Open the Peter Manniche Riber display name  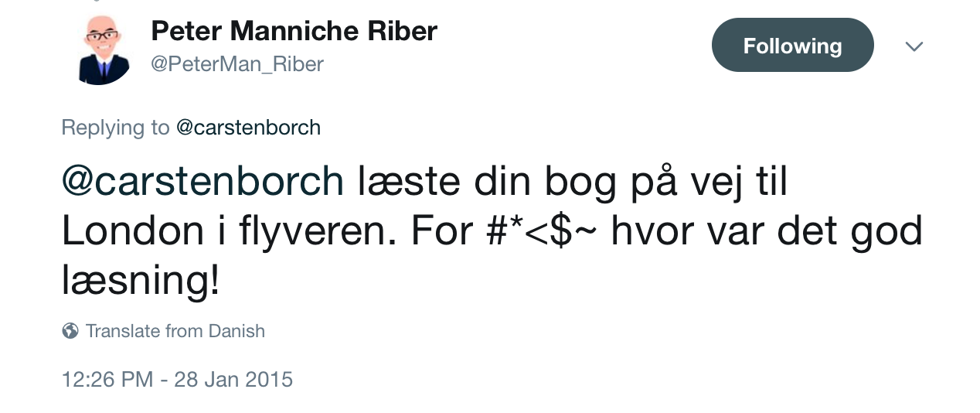294,31
